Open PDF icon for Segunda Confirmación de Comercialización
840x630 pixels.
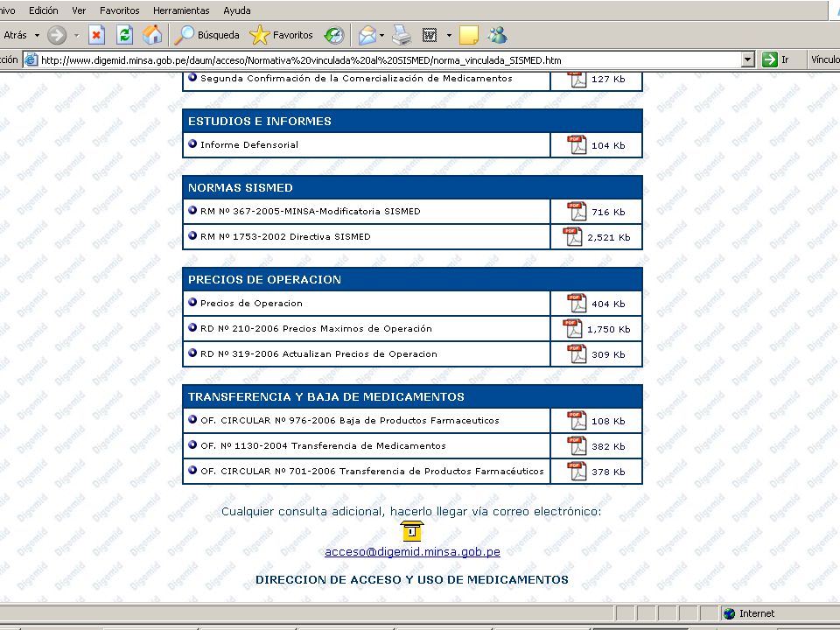pos(577,80)
